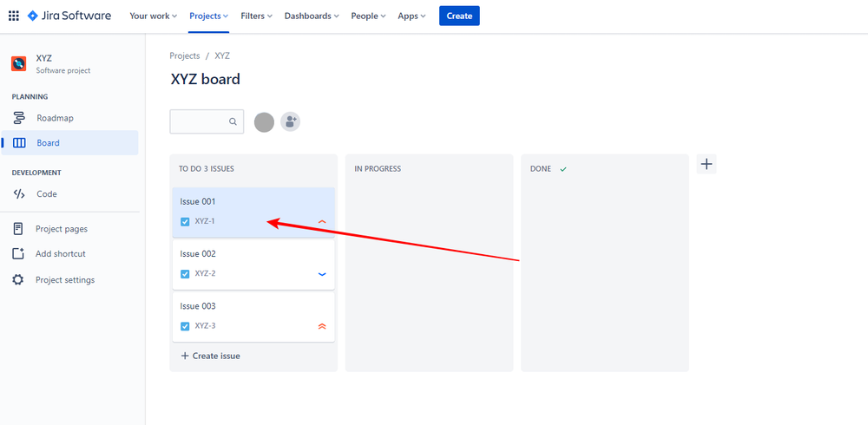Click the high priority arrow on XYZ-1
Viewport: 868px width, 425px height.
(x=322, y=221)
